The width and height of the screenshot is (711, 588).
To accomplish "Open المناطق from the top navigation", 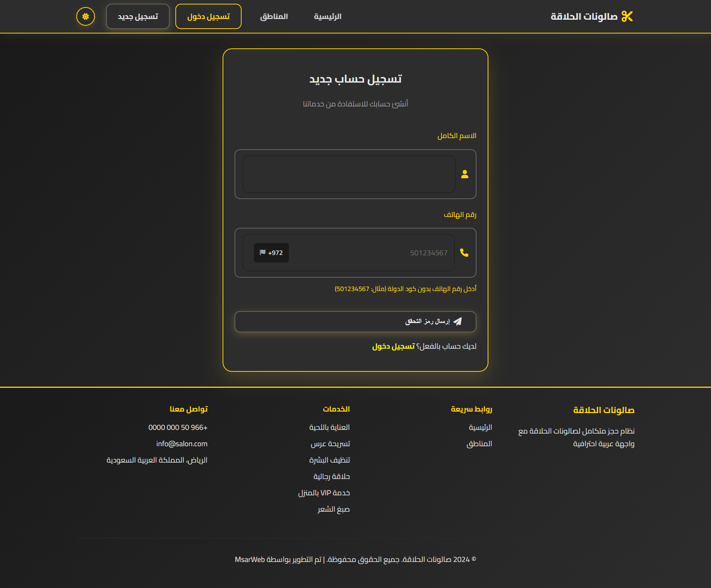I will pyautogui.click(x=274, y=16).
